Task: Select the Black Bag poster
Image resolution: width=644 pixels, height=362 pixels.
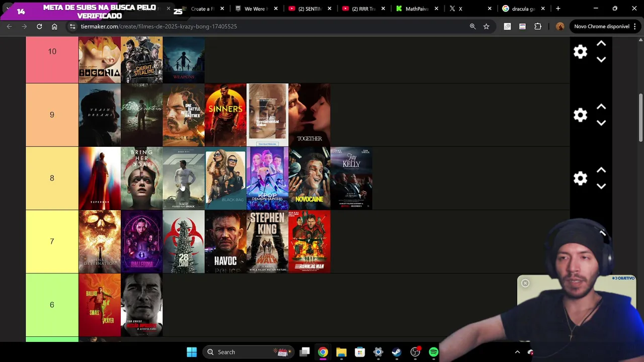Action: 225,178
